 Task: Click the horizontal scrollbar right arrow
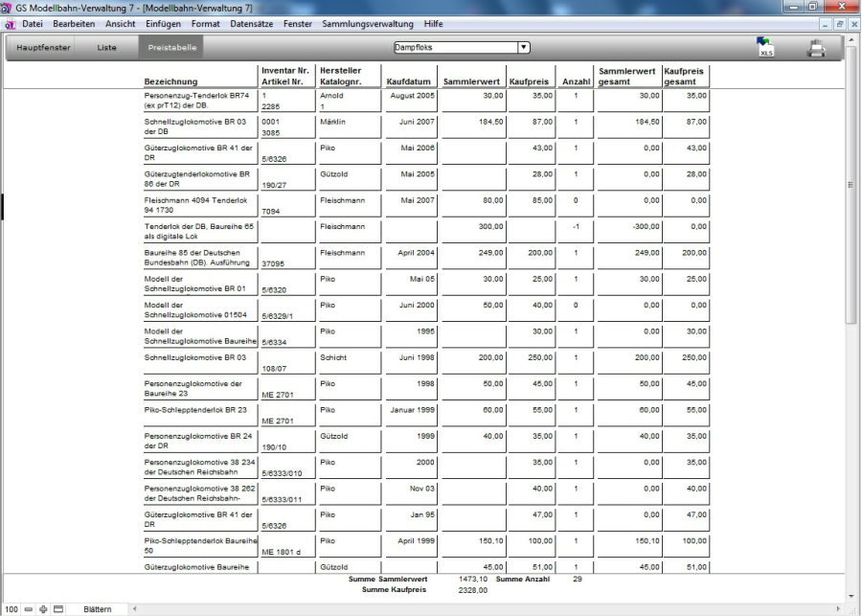coord(838,609)
